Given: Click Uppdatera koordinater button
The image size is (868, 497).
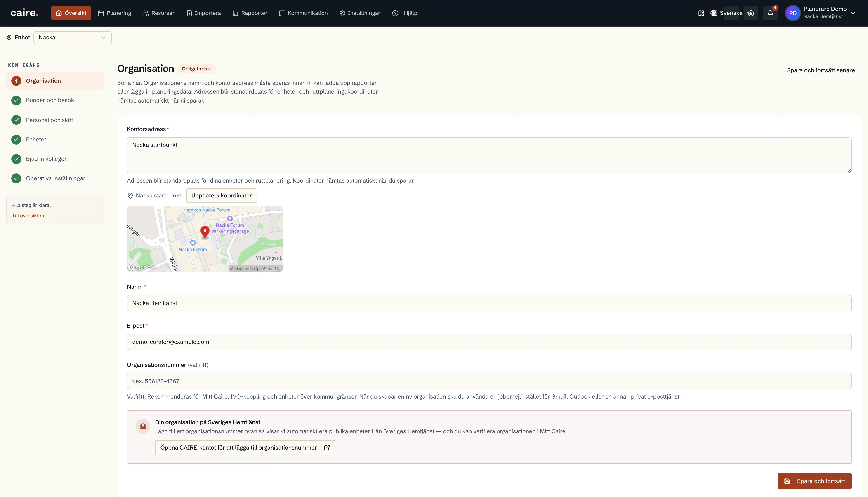Looking at the screenshot, I should point(222,196).
